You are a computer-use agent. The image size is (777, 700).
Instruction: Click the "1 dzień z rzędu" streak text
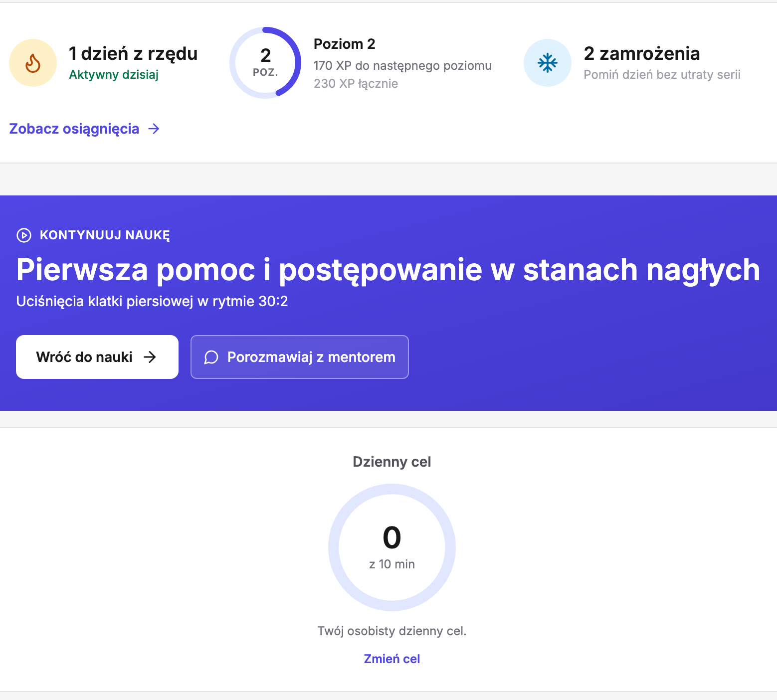133,53
